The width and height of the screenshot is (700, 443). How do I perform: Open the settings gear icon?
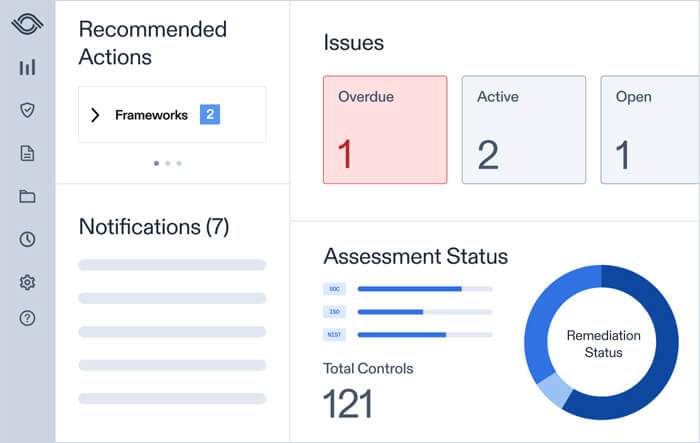(x=27, y=282)
